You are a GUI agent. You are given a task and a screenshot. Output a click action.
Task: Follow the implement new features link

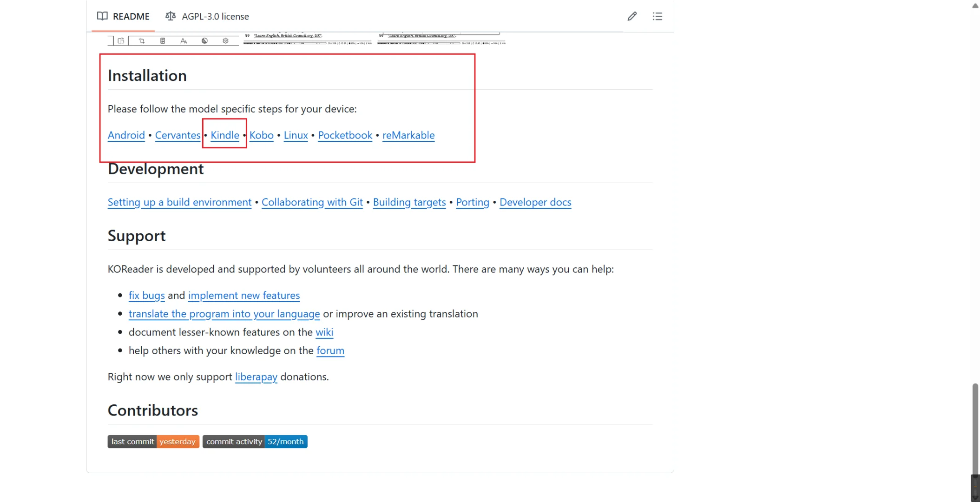(244, 296)
